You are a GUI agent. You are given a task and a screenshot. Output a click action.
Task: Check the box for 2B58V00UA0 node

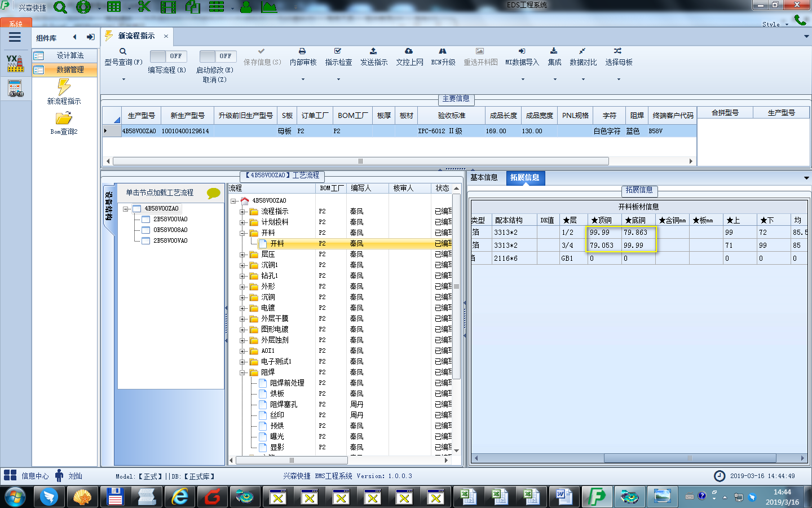[x=146, y=219]
